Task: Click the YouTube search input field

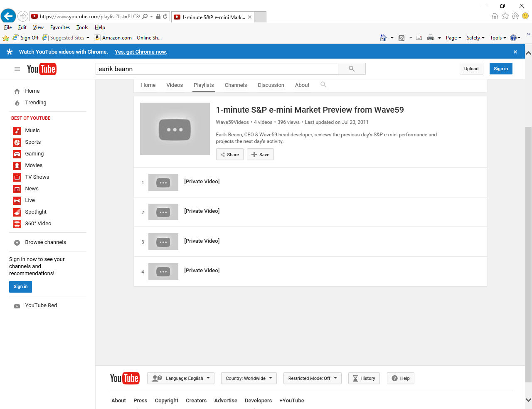Action: (x=217, y=69)
